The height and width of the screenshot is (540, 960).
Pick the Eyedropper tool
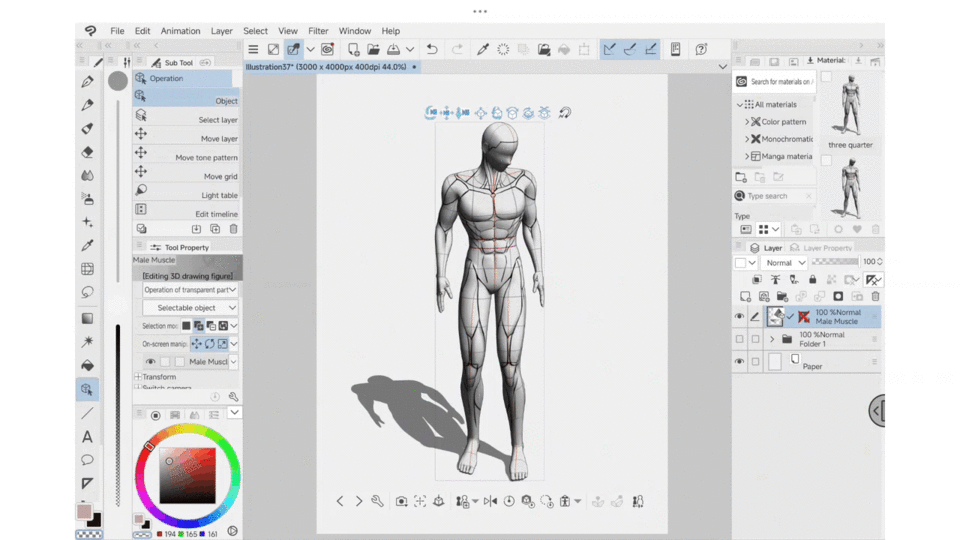pyautogui.click(x=88, y=246)
